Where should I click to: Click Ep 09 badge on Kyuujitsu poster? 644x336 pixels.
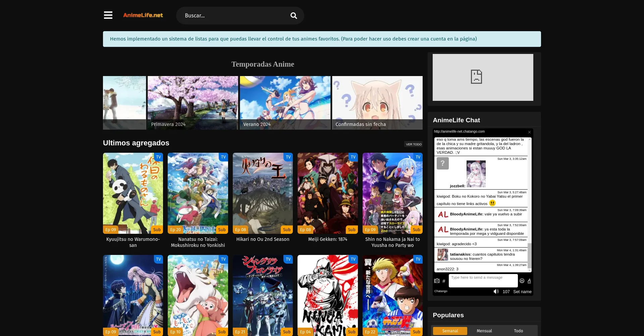point(111,229)
